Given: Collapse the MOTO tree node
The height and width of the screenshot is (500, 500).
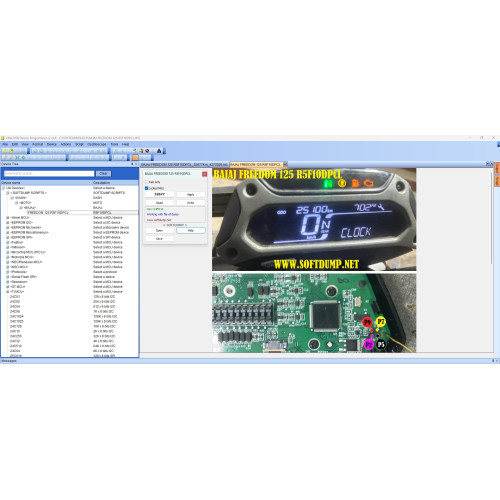Looking at the screenshot, I should click(x=16, y=203).
